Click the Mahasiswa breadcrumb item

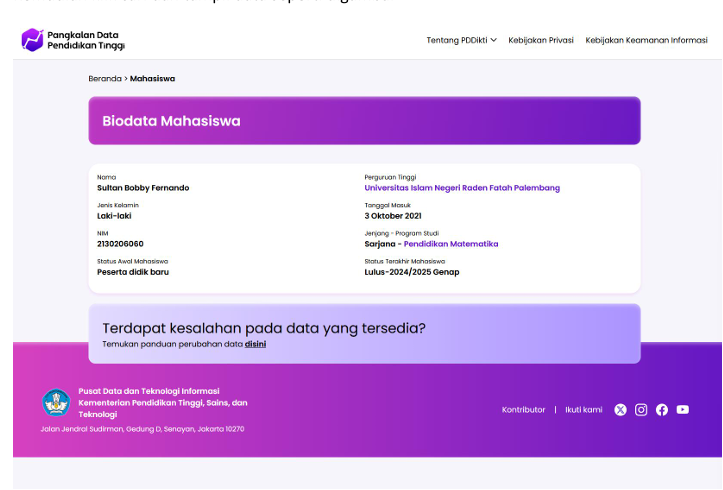[152, 78]
